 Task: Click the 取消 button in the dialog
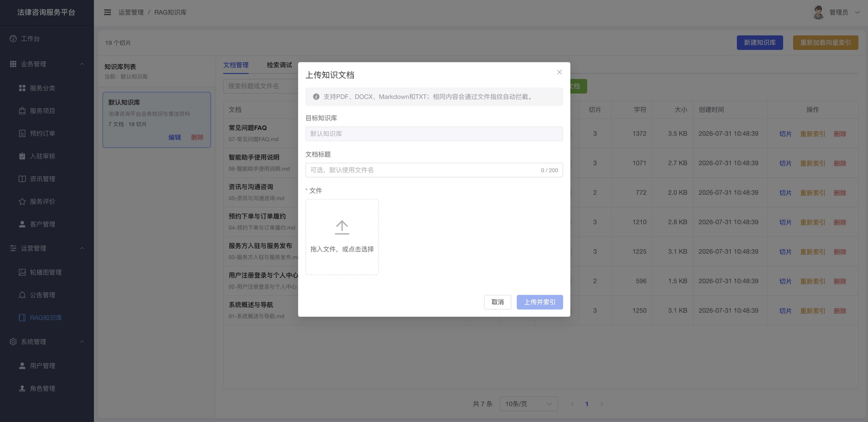click(x=497, y=302)
